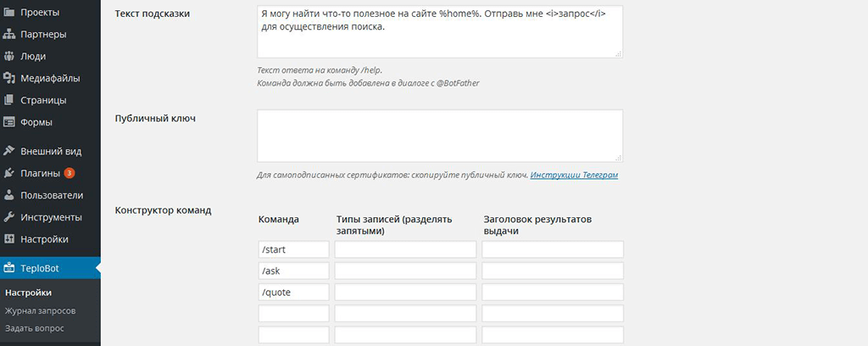Click the Публичный ключ label
868x346 pixels.
point(155,118)
